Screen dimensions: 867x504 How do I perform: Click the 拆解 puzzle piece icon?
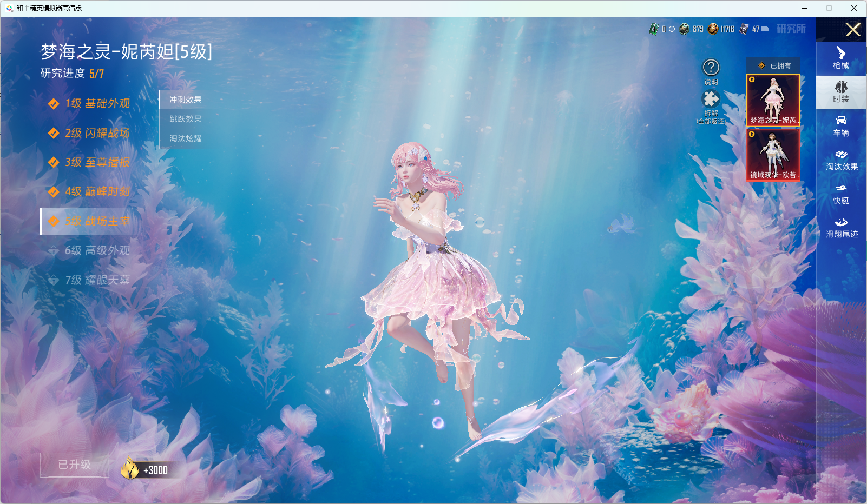[711, 99]
